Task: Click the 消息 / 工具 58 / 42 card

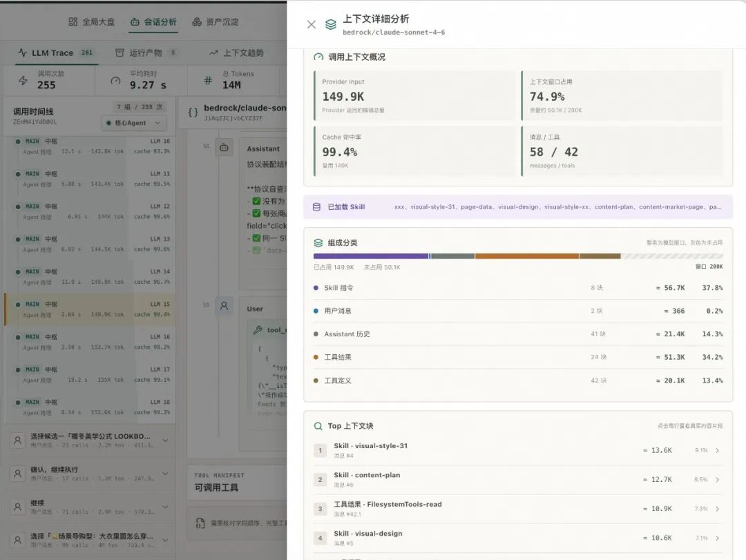Action: point(622,151)
